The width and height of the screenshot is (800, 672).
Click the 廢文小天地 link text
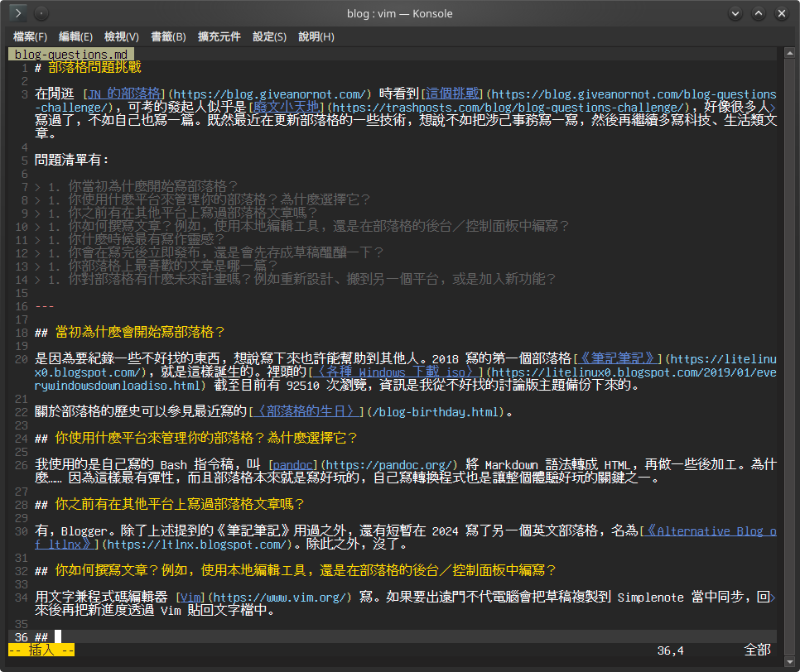pyautogui.click(x=287, y=107)
